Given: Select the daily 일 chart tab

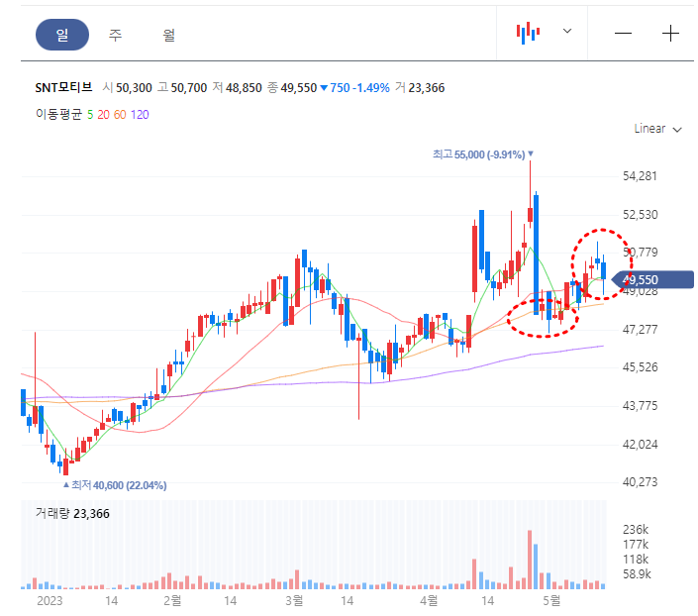Looking at the screenshot, I should click(62, 35).
